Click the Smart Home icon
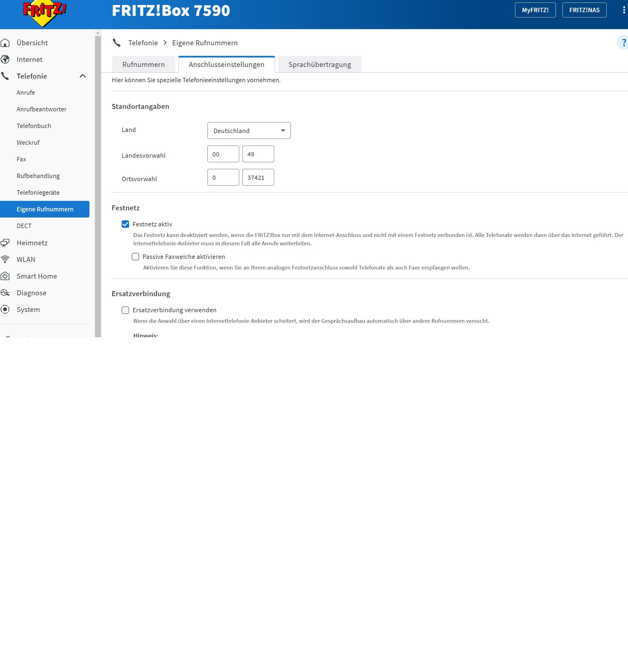This screenshot has height=672, width=628. tap(5, 276)
